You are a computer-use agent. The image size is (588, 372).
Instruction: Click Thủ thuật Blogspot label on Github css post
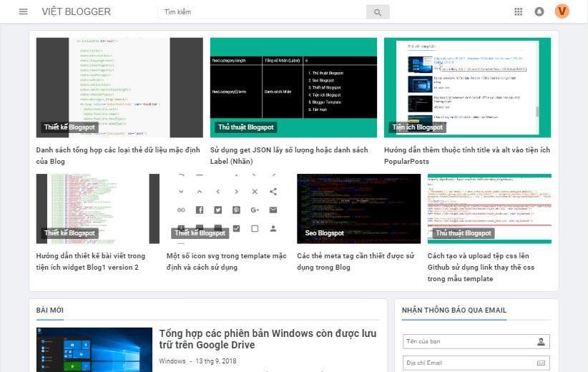464,233
